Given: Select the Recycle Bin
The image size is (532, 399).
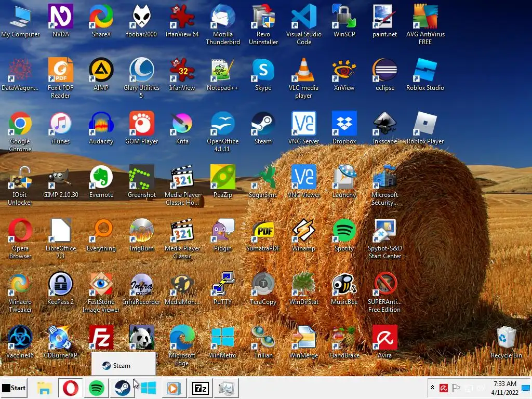Looking at the screenshot, I should (506, 342).
